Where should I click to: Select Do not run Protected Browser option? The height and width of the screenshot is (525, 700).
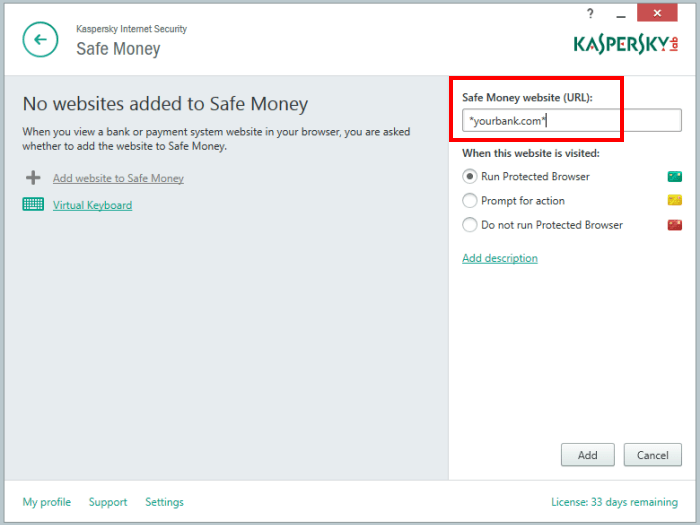coord(470,225)
